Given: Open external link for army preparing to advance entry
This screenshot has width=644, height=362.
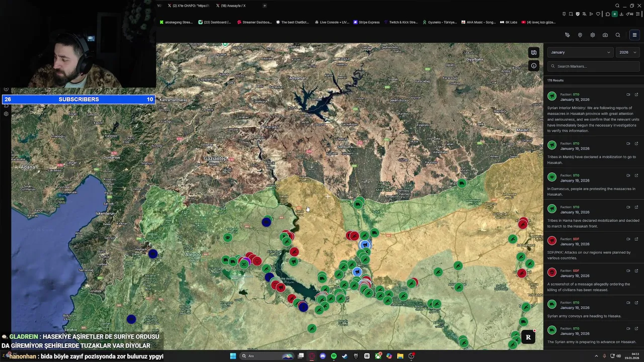Looking at the screenshot, I should pyautogui.click(x=636, y=328).
